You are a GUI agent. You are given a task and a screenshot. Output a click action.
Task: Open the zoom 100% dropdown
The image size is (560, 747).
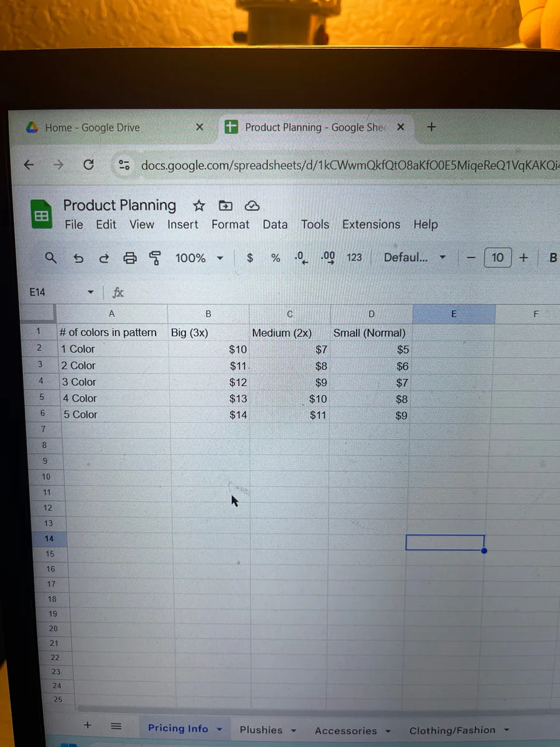tap(220, 258)
